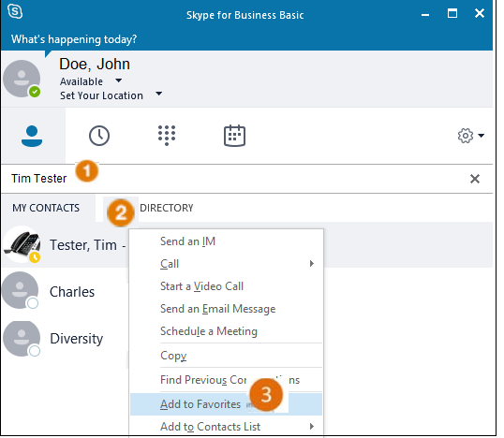
Task: Open the Meetings calendar icon
Action: click(234, 136)
